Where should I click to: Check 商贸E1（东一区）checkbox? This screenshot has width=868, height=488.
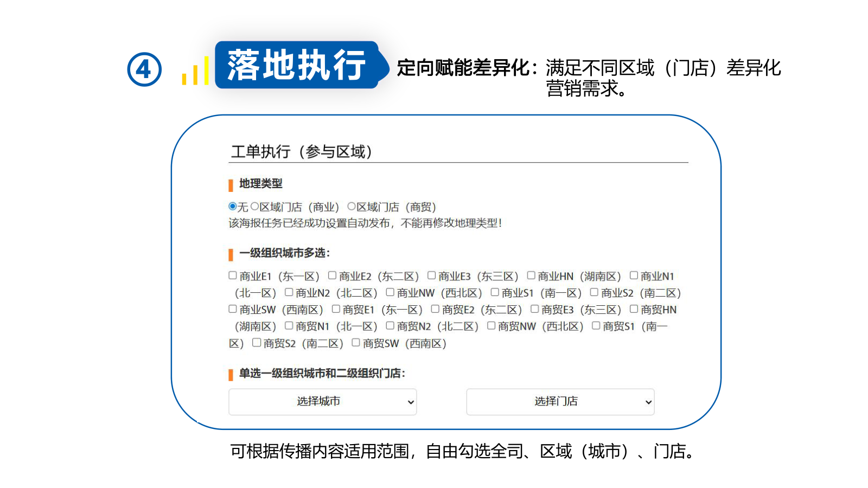pyautogui.click(x=336, y=309)
